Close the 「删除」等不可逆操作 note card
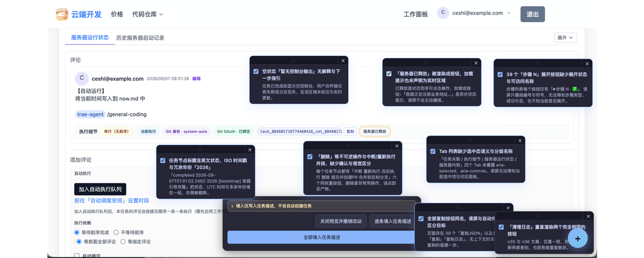Viewport: 644px width, 258px height. pyautogui.click(x=397, y=146)
